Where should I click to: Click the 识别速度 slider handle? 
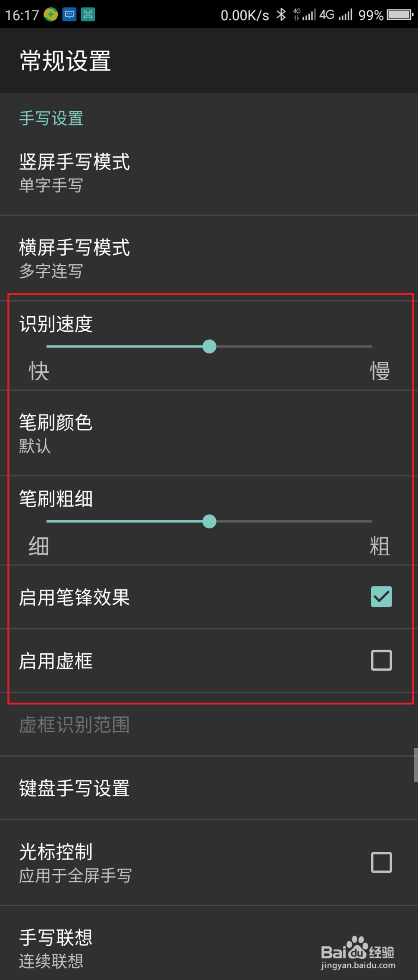209,346
